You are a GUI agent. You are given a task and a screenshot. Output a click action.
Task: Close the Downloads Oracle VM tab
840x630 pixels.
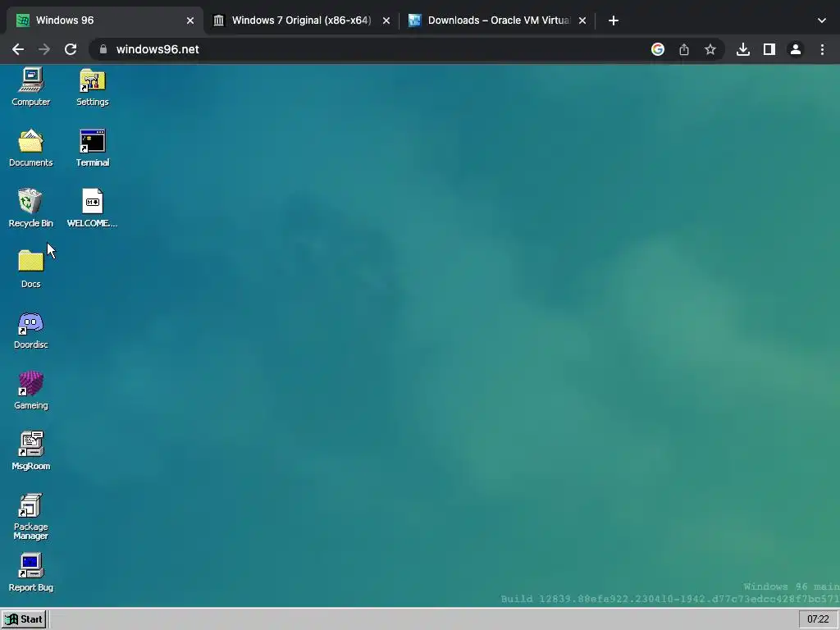pos(582,21)
